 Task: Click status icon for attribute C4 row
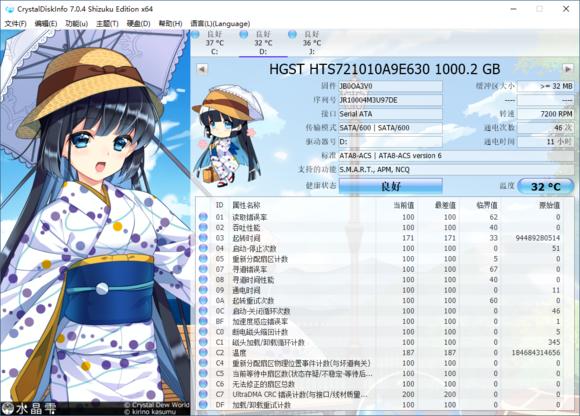[203, 363]
